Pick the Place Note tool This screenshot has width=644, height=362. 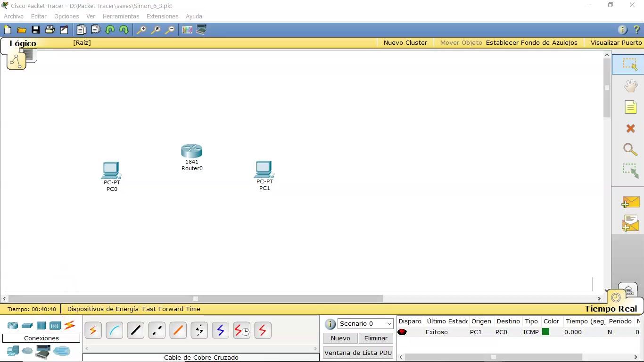(630, 107)
